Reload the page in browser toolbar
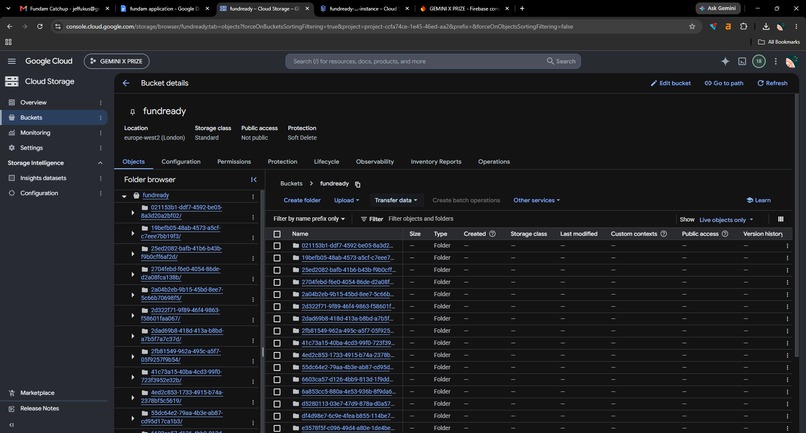This screenshot has height=433, width=806. pyautogui.click(x=40, y=26)
